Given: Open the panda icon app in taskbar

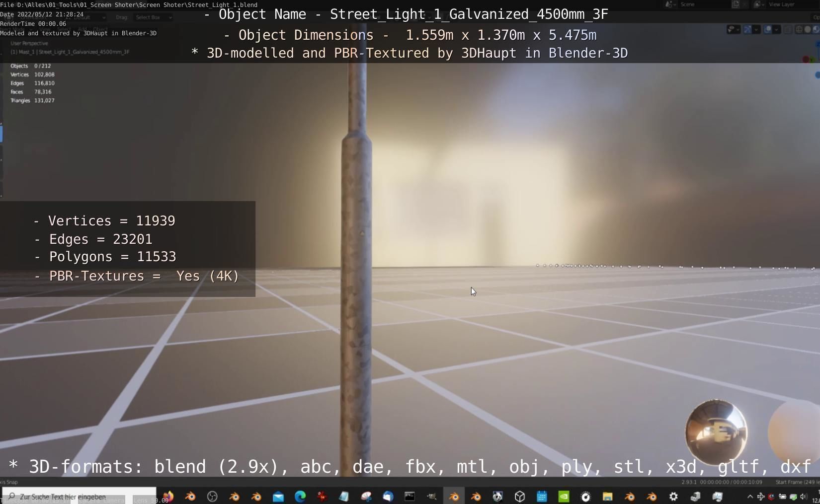Looking at the screenshot, I should 497,496.
